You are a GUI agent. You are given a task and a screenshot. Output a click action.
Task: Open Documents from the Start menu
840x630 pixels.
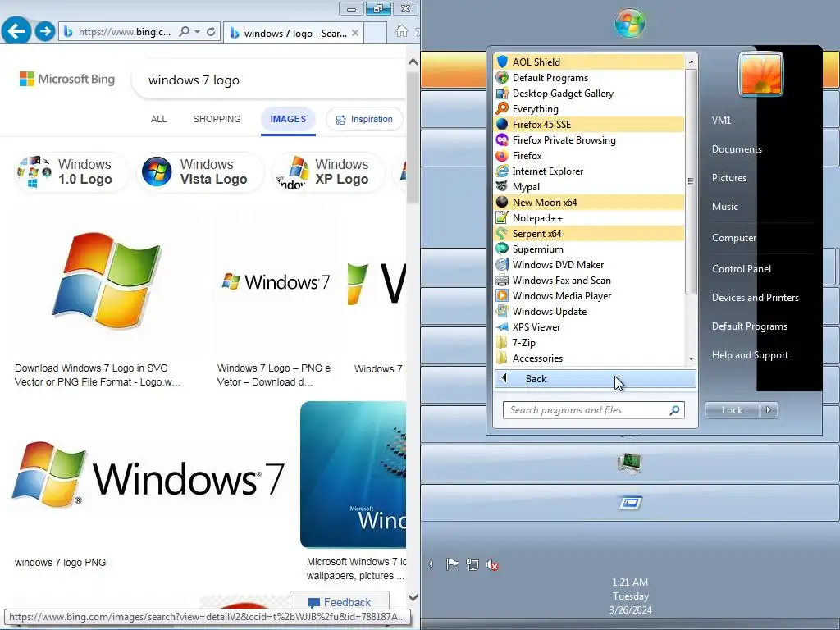pyautogui.click(x=737, y=149)
